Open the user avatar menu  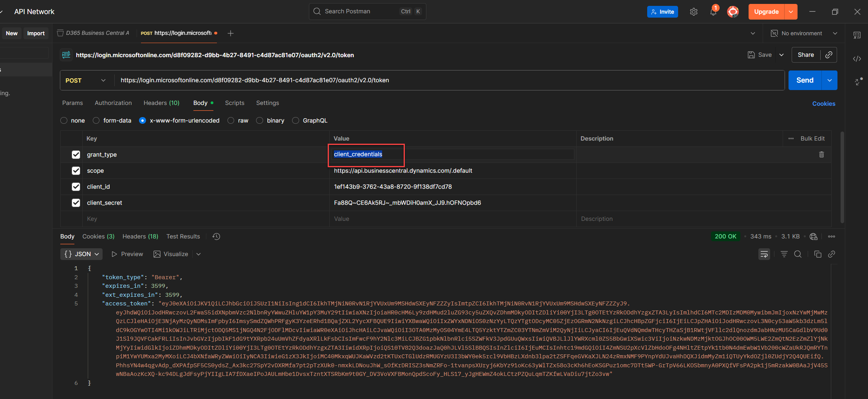pos(733,12)
